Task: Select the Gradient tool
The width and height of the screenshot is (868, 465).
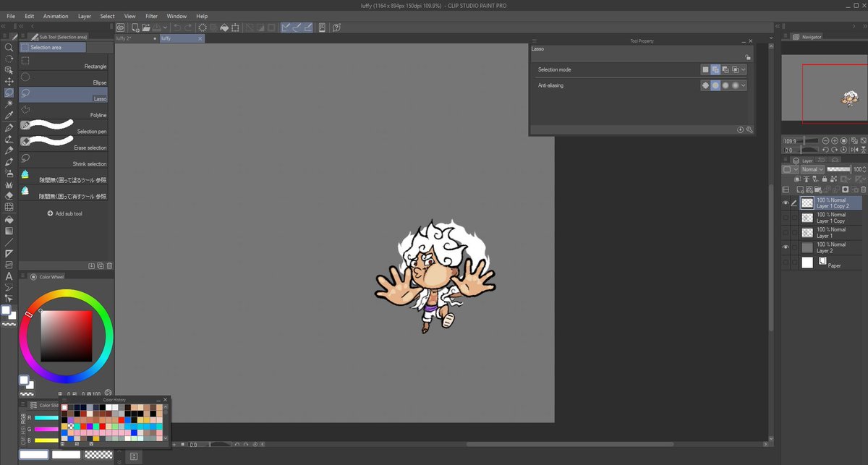Action: click(9, 231)
